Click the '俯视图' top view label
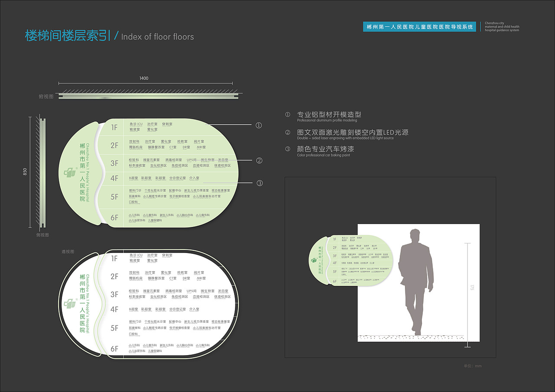Image resolution: width=555 pixels, height=392 pixels. pyautogui.click(x=46, y=97)
